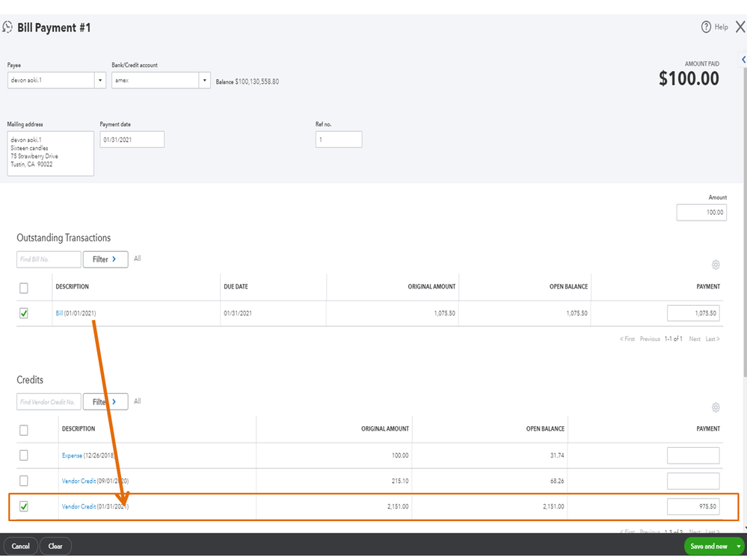Expand Save and new options arrow
This screenshot has width=747, height=560.
tap(739, 547)
